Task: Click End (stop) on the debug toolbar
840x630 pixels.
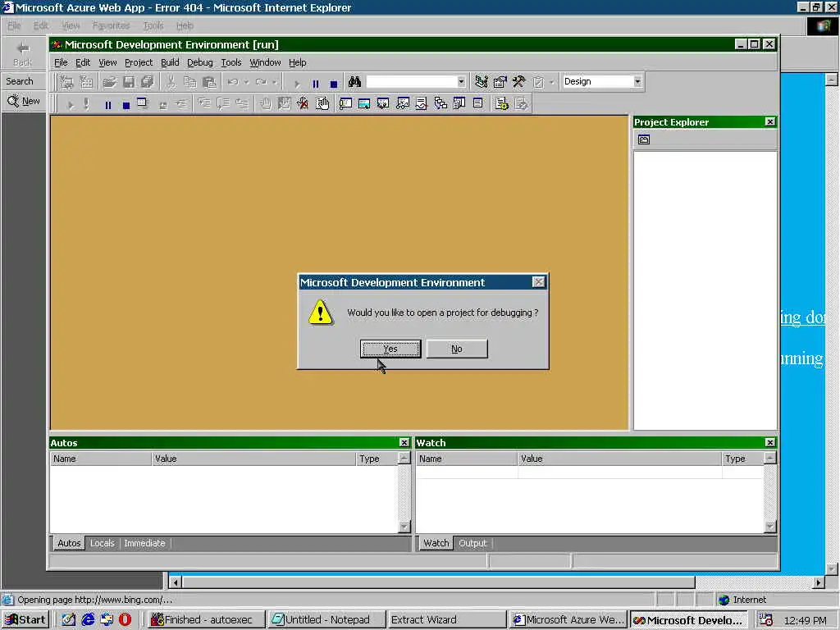Action: [126, 105]
